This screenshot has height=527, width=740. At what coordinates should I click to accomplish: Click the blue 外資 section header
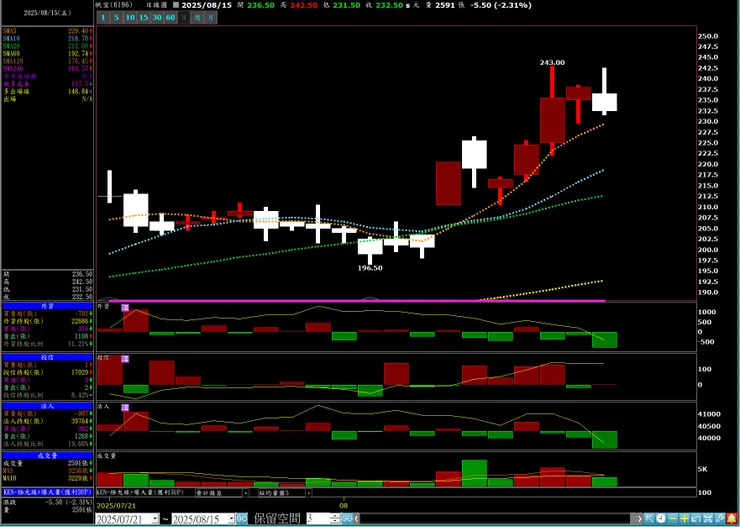tap(47, 306)
